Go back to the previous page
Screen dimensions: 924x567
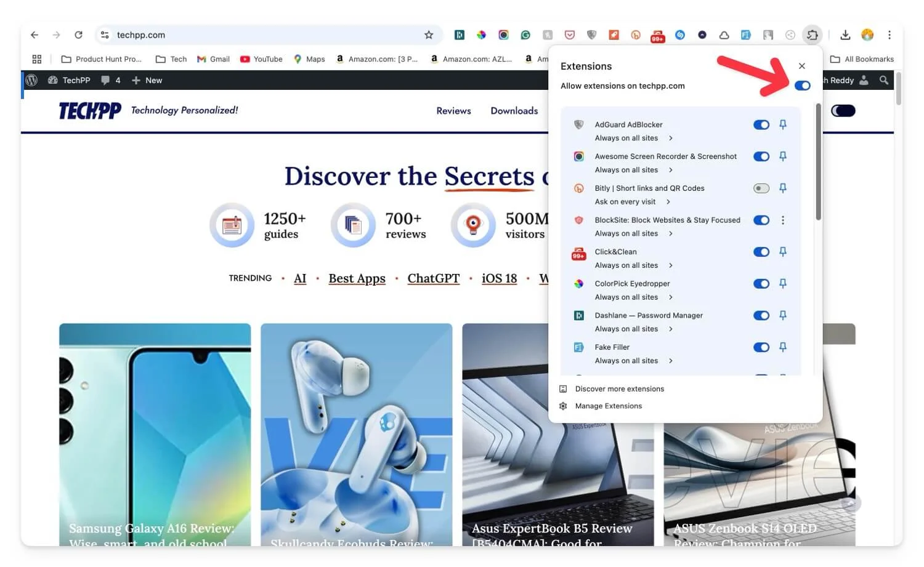(34, 35)
